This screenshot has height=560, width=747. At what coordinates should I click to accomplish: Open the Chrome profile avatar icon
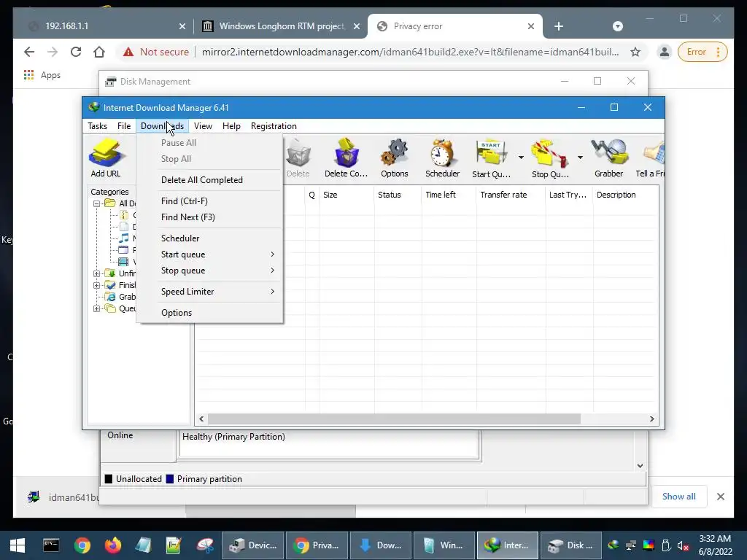point(664,52)
